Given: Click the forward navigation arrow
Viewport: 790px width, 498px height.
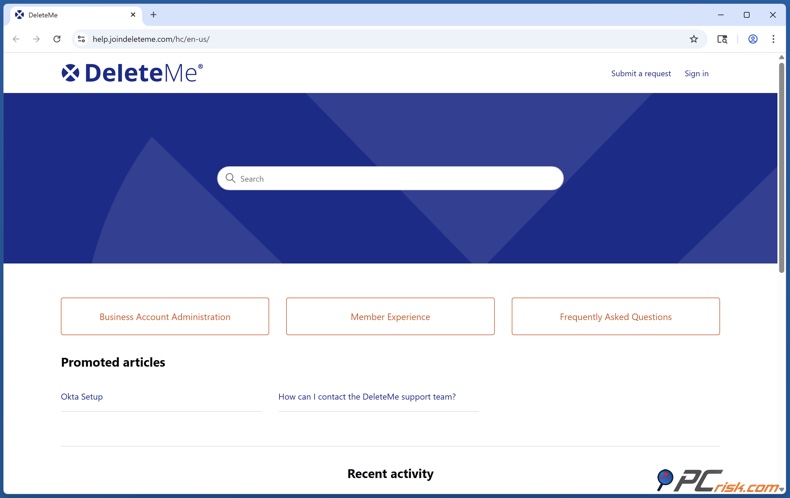Looking at the screenshot, I should [36, 39].
